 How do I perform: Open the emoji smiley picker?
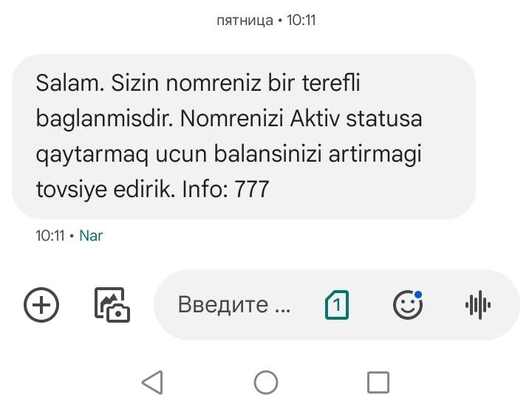coord(408,305)
